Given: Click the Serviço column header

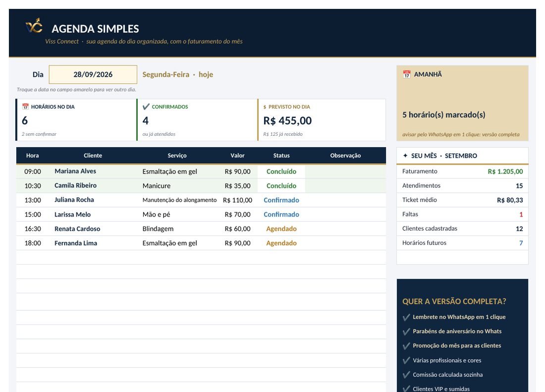Looking at the screenshot, I should [x=177, y=155].
